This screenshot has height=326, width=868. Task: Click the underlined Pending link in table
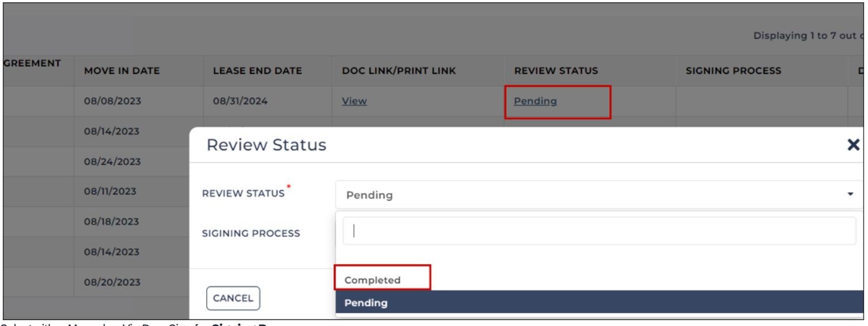tap(535, 101)
